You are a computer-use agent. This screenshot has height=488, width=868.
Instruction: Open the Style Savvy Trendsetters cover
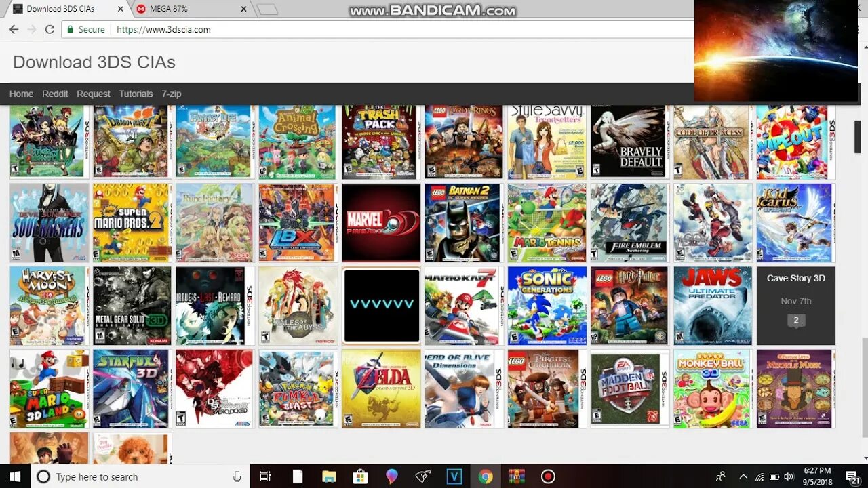pyautogui.click(x=547, y=141)
